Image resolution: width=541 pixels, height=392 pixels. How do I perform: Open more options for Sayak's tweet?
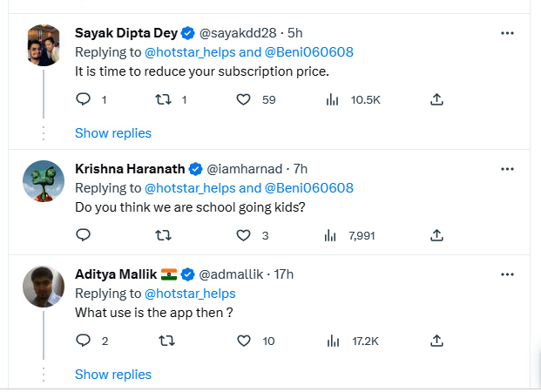507,33
